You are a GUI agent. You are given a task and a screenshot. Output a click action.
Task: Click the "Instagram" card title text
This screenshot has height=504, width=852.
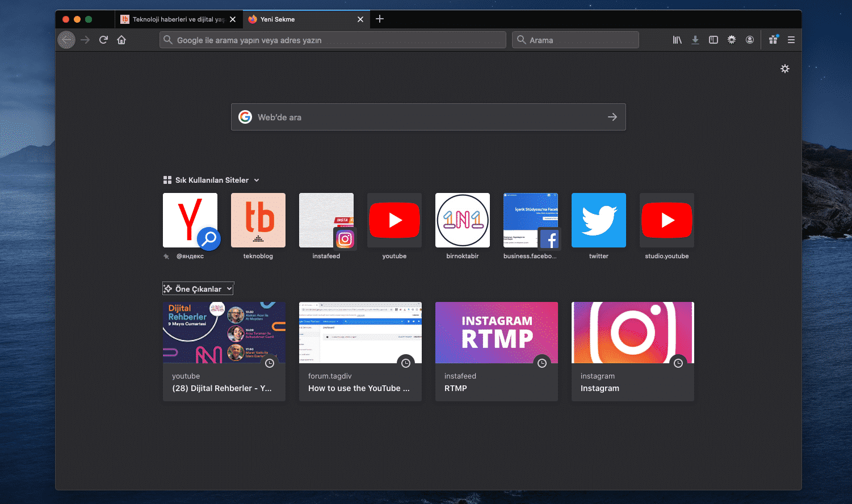click(x=600, y=388)
